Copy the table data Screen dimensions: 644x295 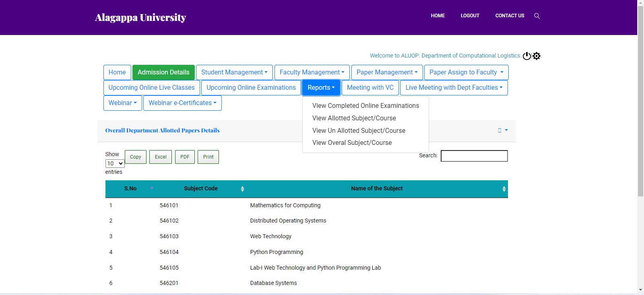[x=136, y=157]
